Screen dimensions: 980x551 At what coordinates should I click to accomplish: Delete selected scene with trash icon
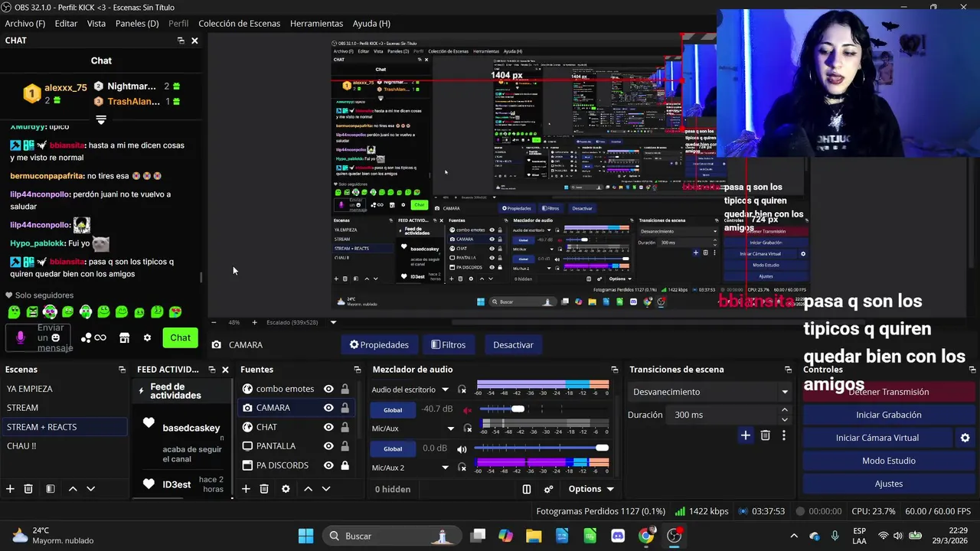pyautogui.click(x=28, y=488)
